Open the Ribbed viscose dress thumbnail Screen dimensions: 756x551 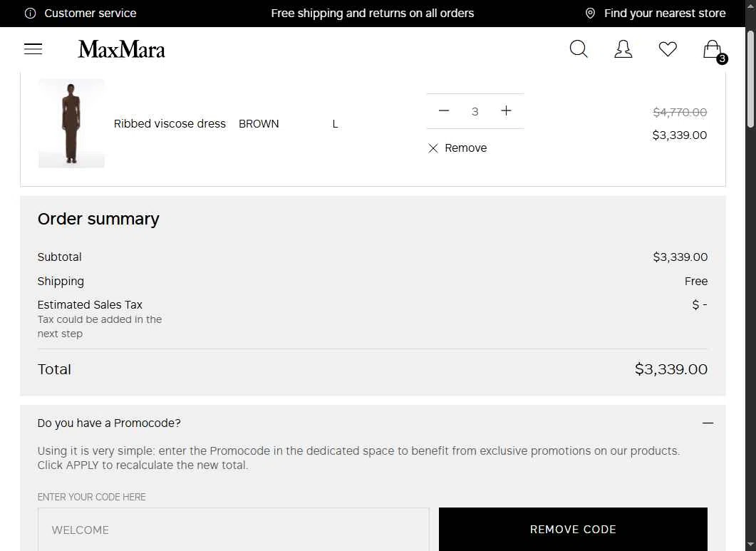(71, 123)
